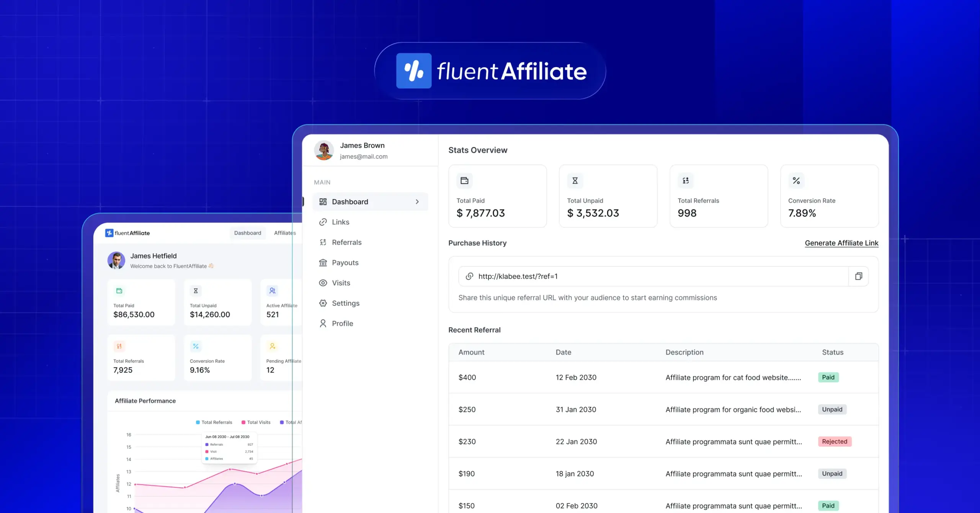Toggle Total Referrals in the chart legend

[214, 422]
